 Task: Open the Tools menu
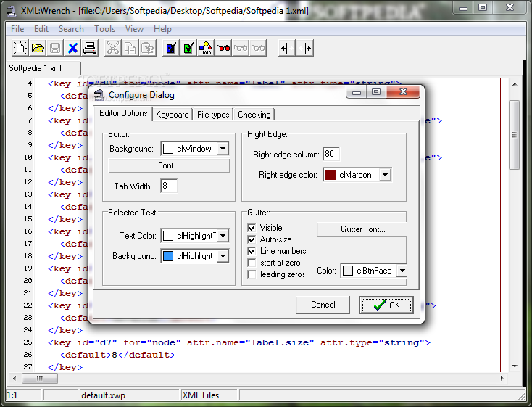pyautogui.click(x=104, y=29)
